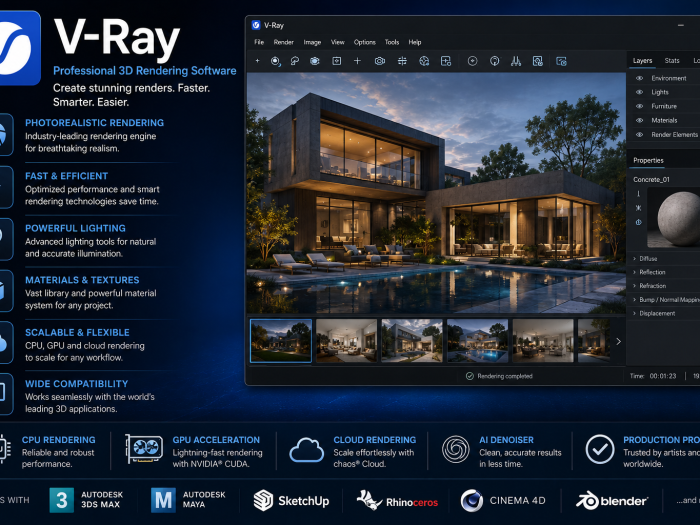Screen dimensions: 700x525
Task: Click the SketchUp logo
Action: click(291, 500)
